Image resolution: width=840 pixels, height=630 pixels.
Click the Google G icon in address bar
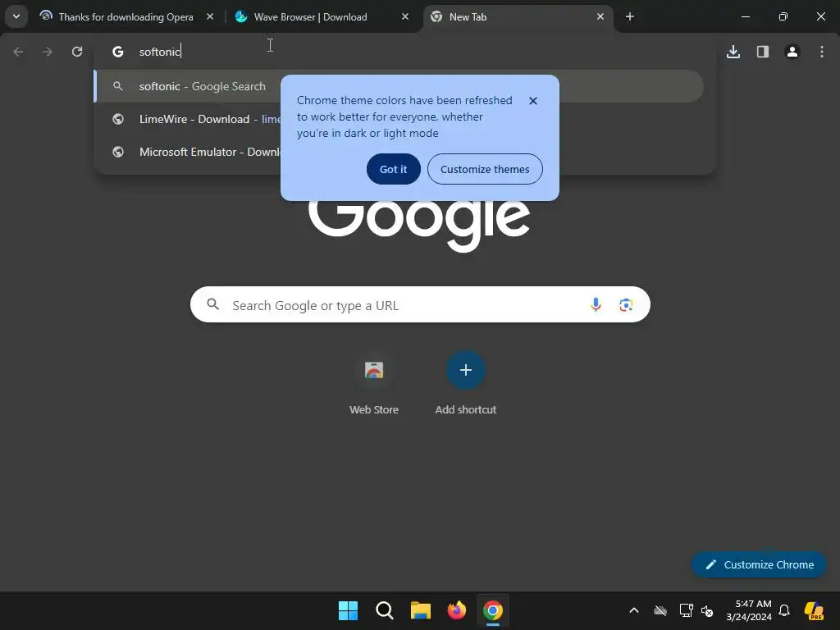118,52
